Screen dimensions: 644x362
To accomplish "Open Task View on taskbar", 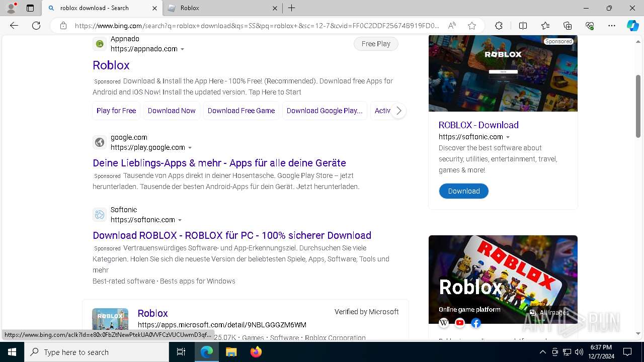I will click(x=181, y=352).
